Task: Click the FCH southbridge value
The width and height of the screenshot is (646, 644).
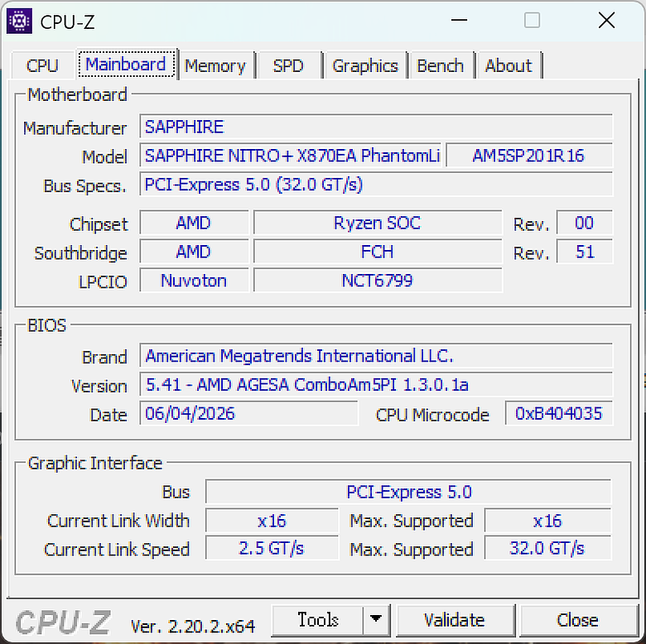Action: (x=378, y=252)
